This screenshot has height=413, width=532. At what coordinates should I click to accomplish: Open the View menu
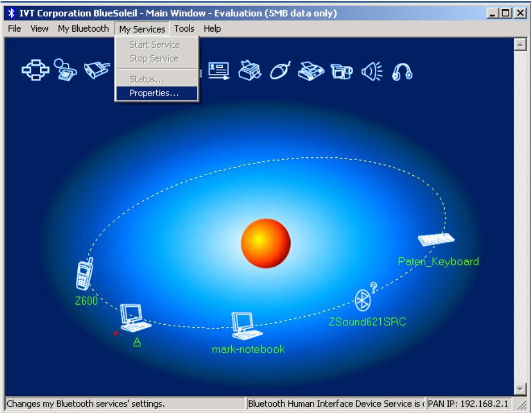coord(39,29)
